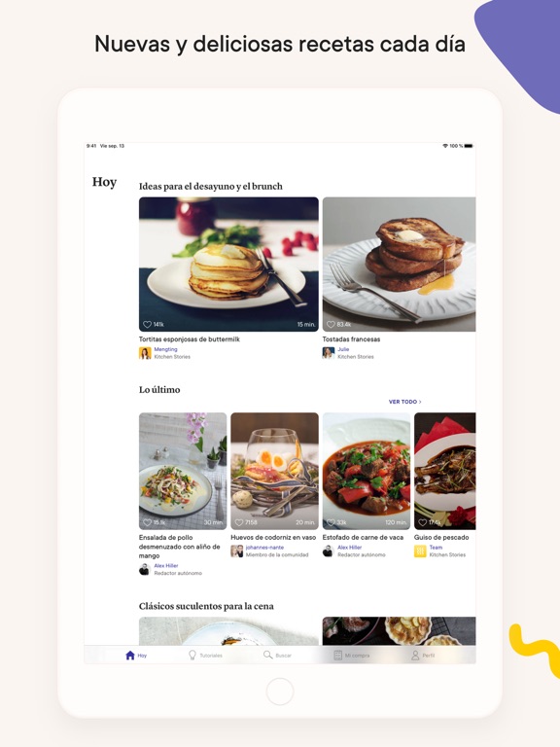Like the Ensalada de pollo recipe heart
This screenshot has height=747, width=560.
(x=147, y=522)
